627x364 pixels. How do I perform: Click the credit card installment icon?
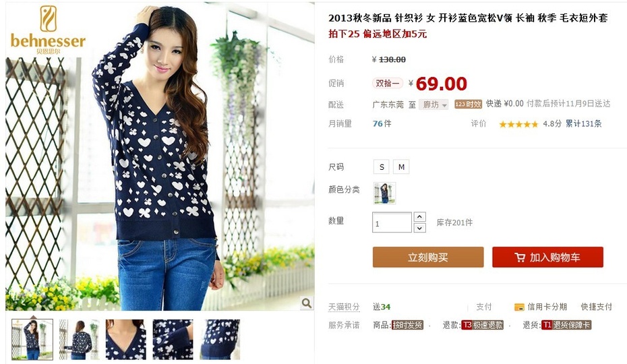[x=519, y=307]
